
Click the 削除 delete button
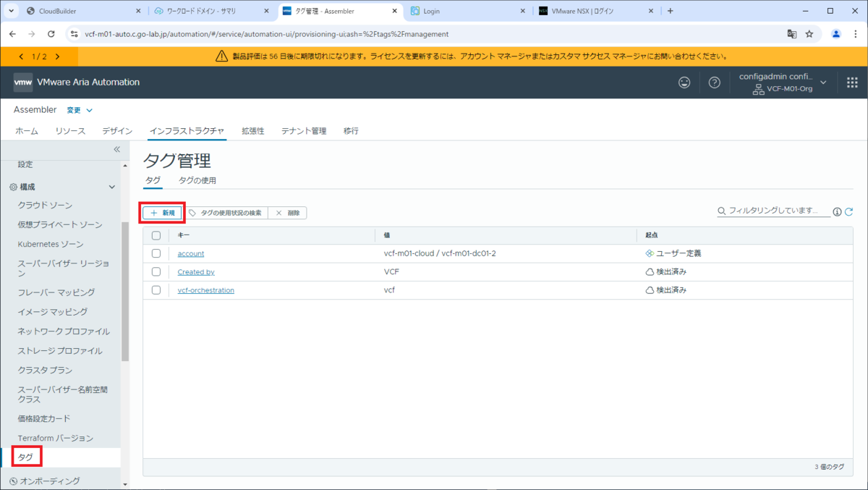(x=287, y=213)
